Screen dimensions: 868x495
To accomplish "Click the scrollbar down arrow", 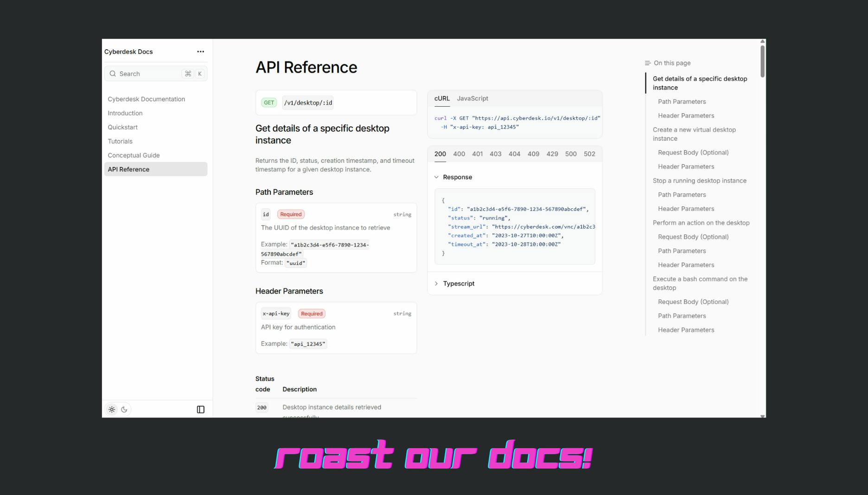I will [763, 416].
